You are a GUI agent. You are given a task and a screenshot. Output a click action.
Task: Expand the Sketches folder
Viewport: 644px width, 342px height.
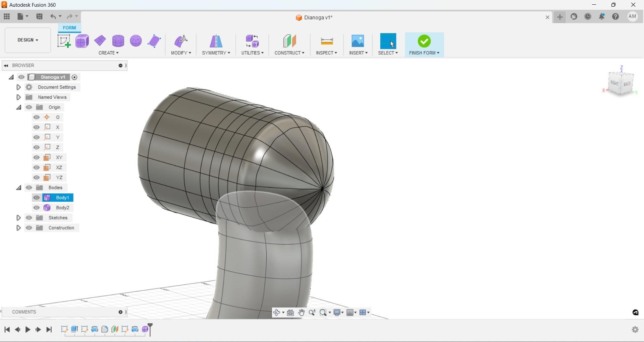coord(18,218)
